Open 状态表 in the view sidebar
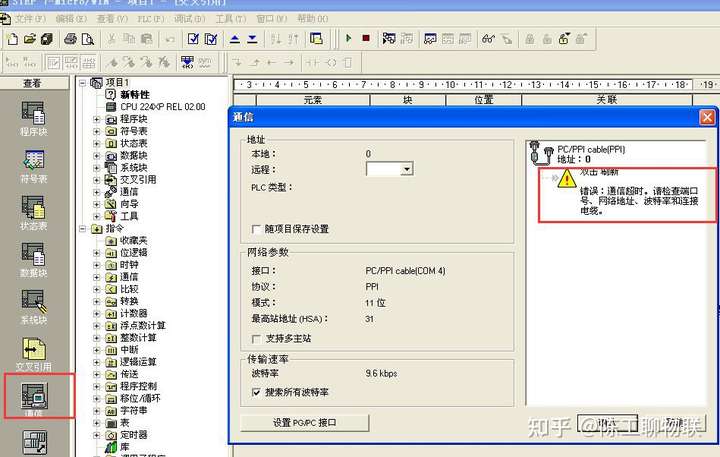The image size is (720, 457). pyautogui.click(x=34, y=213)
